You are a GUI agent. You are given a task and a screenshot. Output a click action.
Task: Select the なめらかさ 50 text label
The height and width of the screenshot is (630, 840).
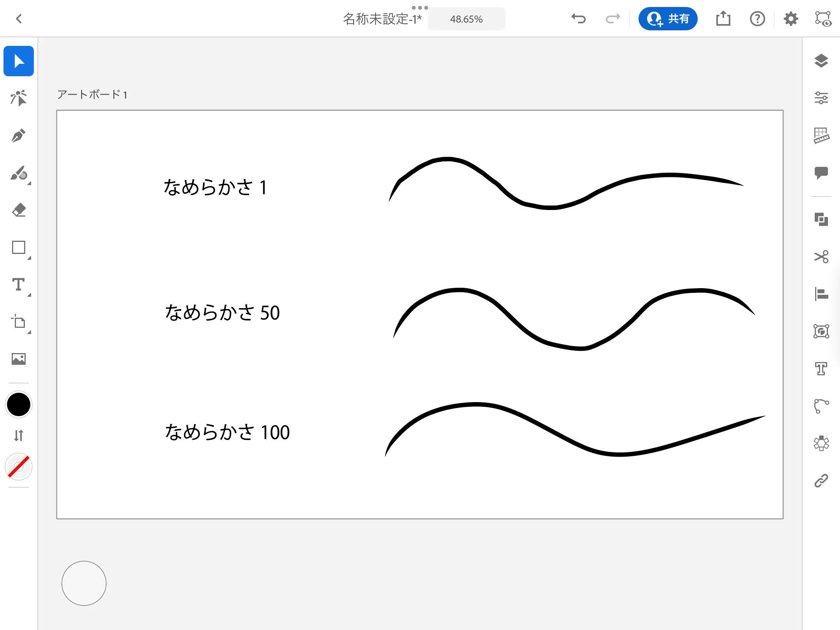tap(222, 313)
